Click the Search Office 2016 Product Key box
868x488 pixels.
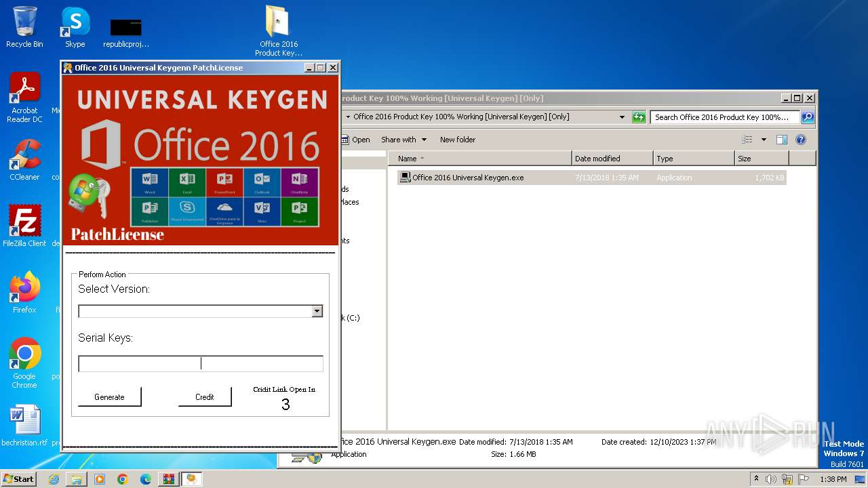[724, 117]
